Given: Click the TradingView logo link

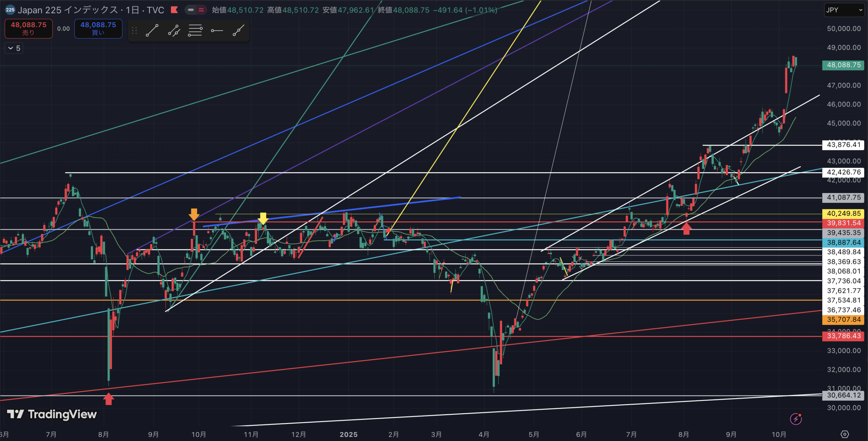Looking at the screenshot, I should pos(52,414).
